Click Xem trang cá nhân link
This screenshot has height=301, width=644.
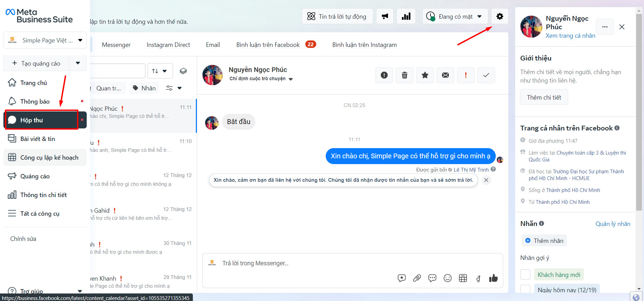tap(570, 36)
